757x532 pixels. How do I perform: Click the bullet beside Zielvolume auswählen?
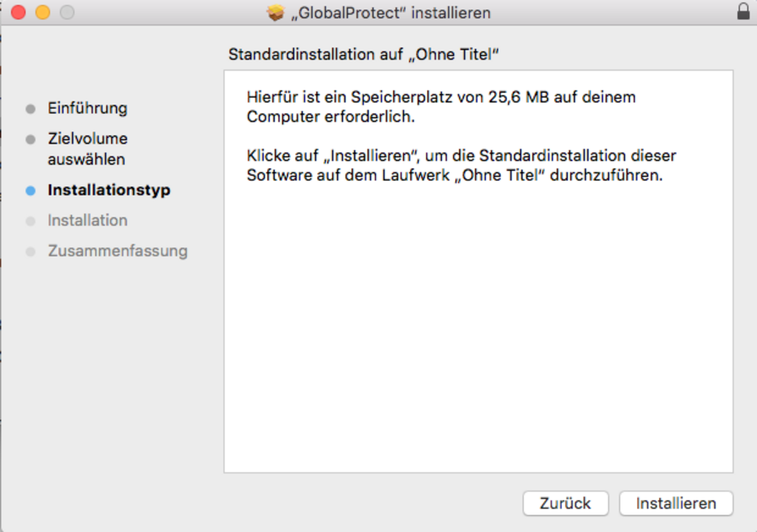pos(30,139)
